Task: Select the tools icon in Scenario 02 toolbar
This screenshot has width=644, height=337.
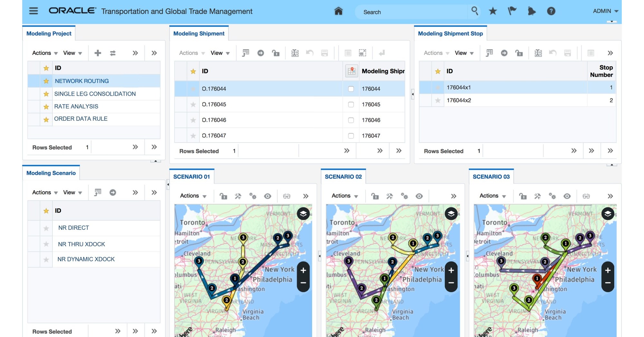Action: point(390,196)
